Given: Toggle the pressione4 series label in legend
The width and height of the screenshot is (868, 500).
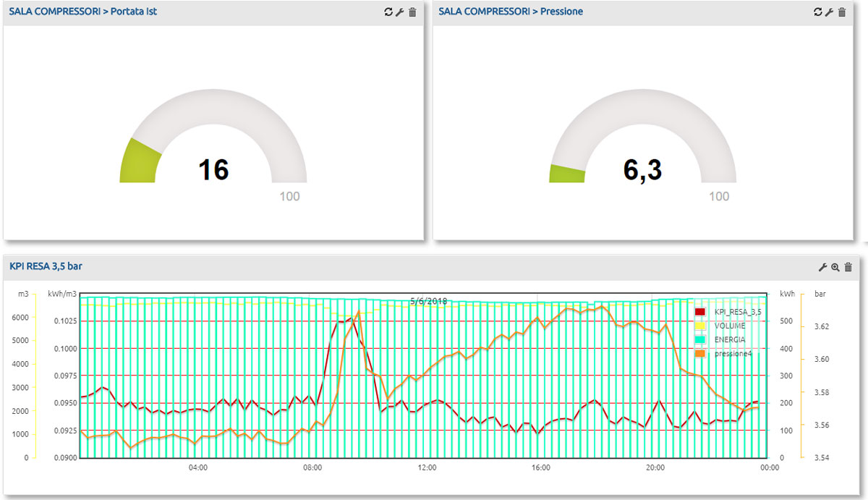Looking at the screenshot, I should point(733,353).
